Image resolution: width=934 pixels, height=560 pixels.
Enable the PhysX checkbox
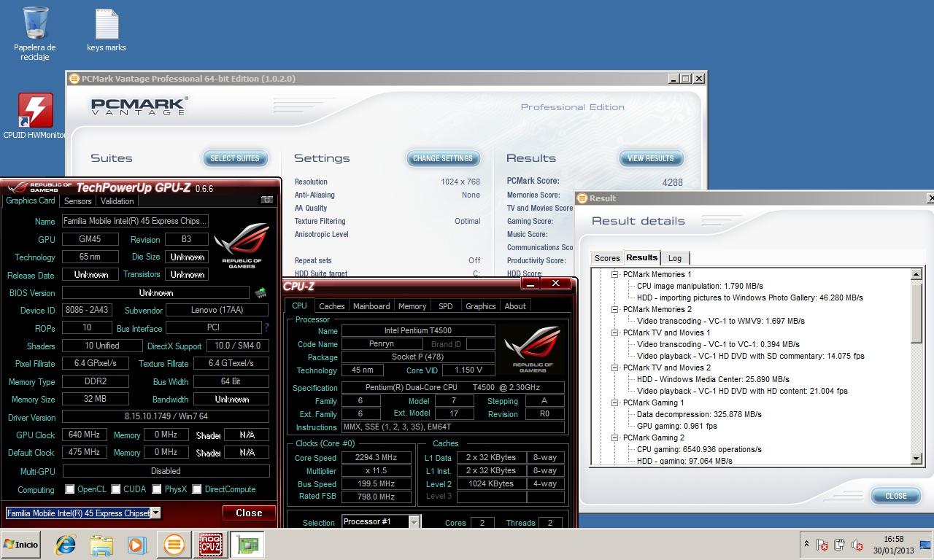tap(156, 489)
